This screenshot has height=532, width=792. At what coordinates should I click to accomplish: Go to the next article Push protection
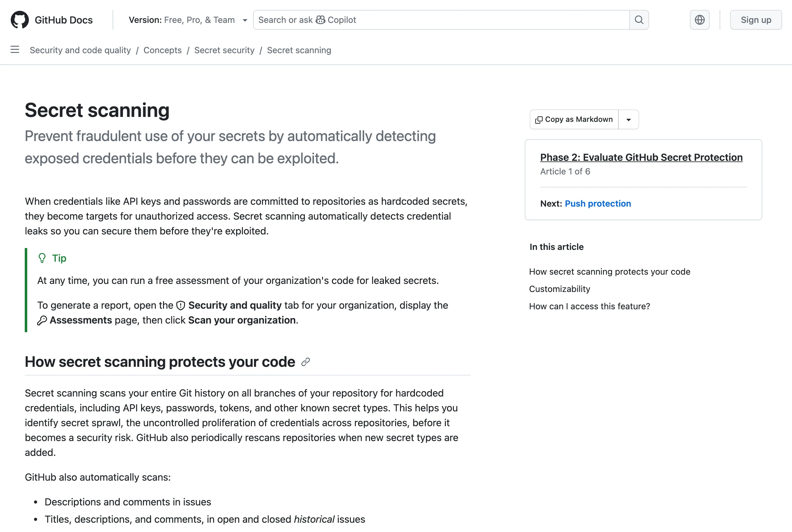point(598,204)
